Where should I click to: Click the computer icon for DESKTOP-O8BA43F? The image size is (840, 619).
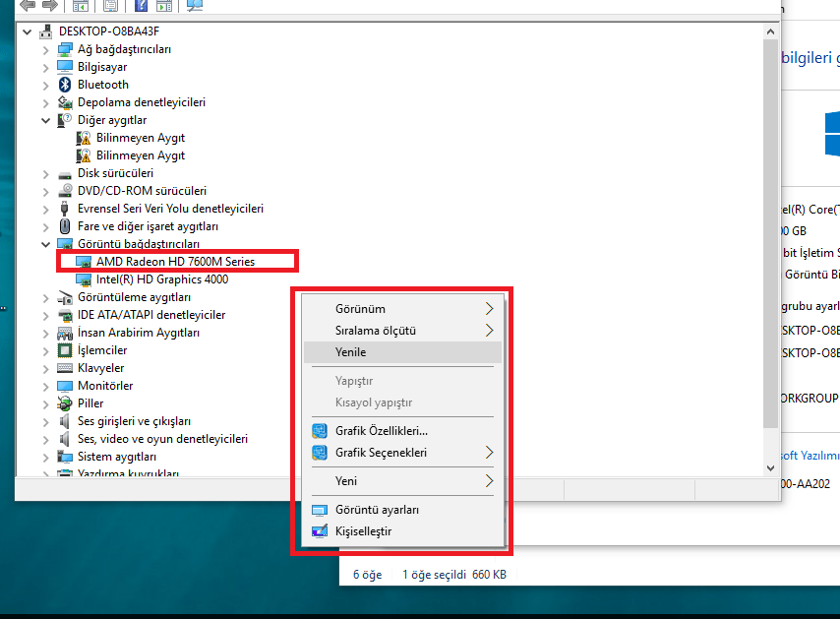pos(46,31)
